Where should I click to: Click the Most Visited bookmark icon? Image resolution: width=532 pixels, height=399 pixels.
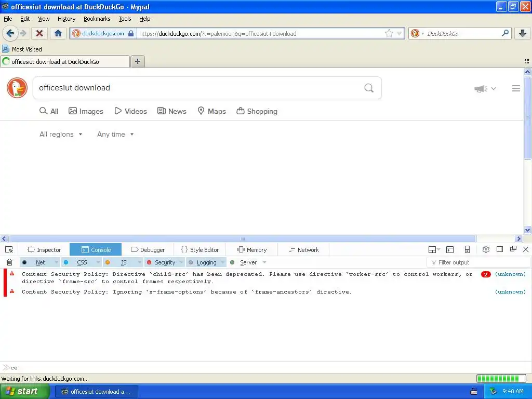(x=5, y=49)
